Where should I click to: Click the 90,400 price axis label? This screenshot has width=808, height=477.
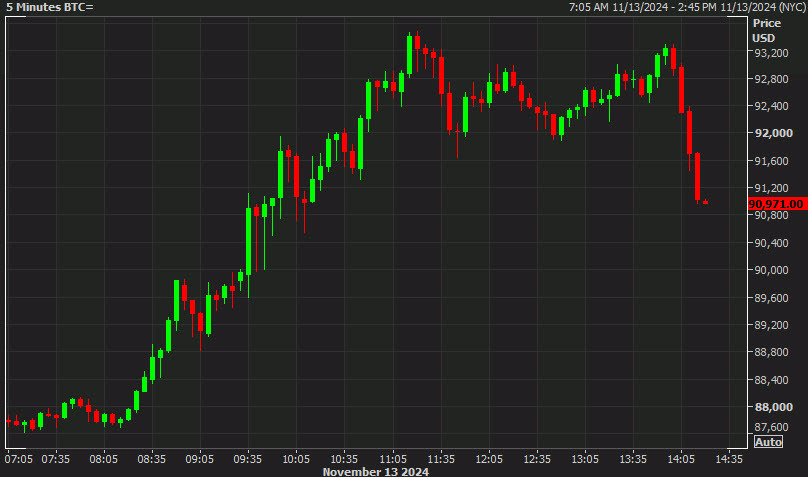(x=771, y=243)
